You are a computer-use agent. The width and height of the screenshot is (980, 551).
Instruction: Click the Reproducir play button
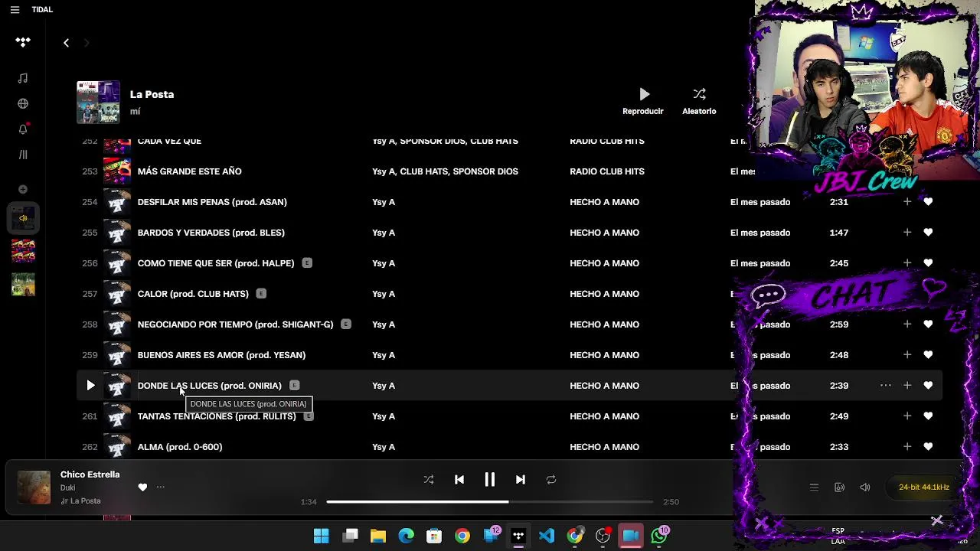[x=644, y=101]
